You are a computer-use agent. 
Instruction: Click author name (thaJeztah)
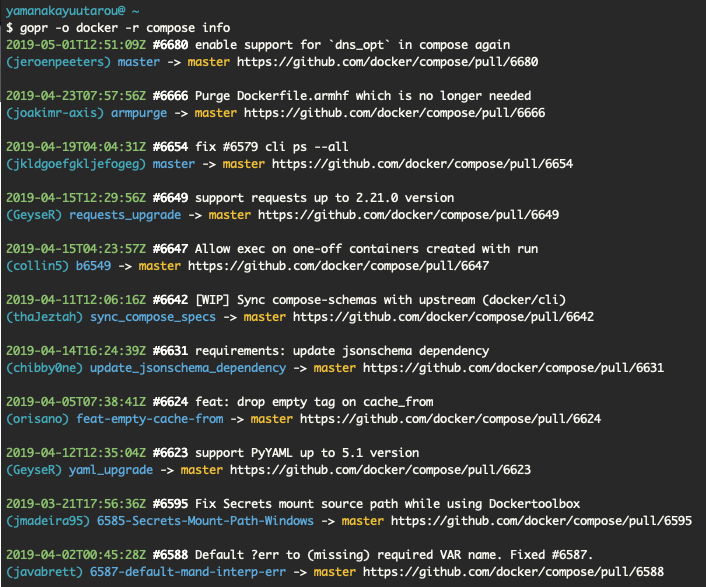pyautogui.click(x=44, y=316)
